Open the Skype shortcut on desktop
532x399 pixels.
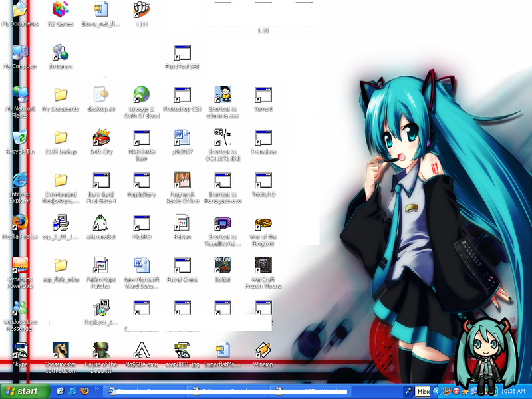(20, 350)
